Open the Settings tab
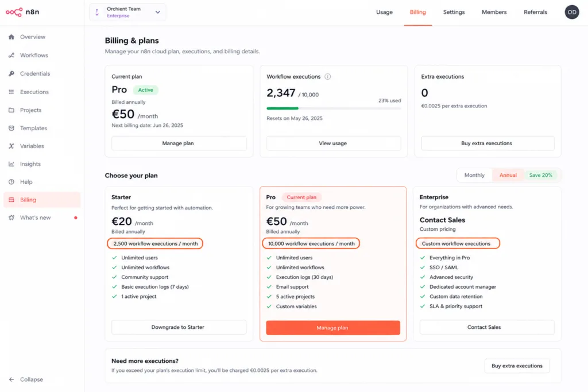This screenshot has width=588, height=392. click(454, 12)
